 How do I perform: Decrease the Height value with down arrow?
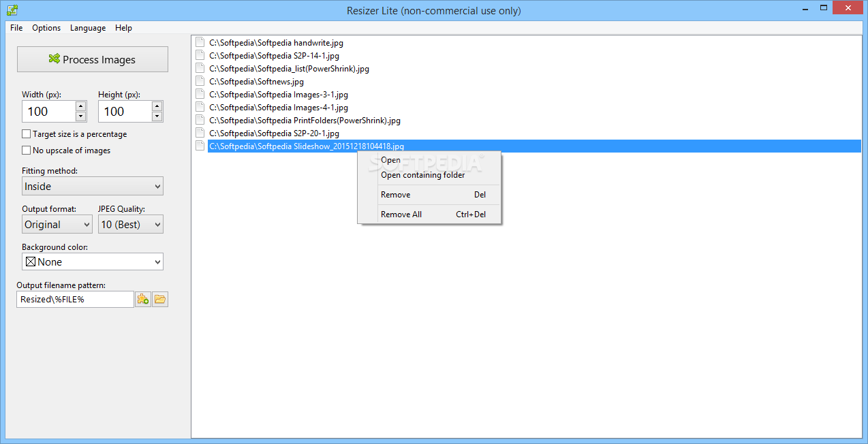157,116
